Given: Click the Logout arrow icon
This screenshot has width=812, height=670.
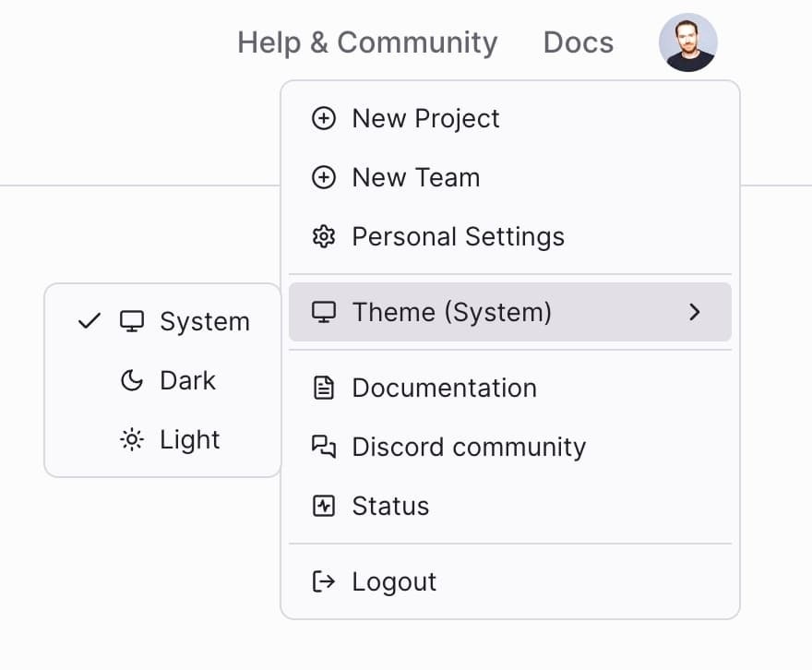Looking at the screenshot, I should (x=324, y=581).
